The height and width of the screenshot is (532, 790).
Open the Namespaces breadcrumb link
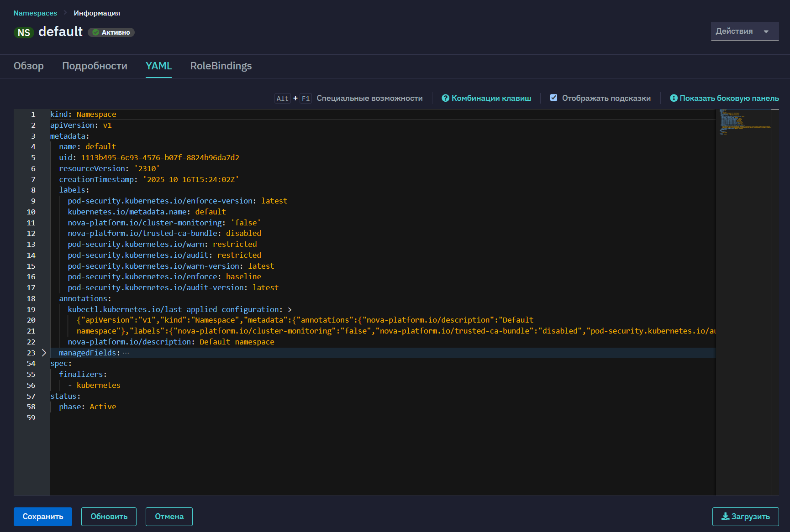[x=35, y=13]
